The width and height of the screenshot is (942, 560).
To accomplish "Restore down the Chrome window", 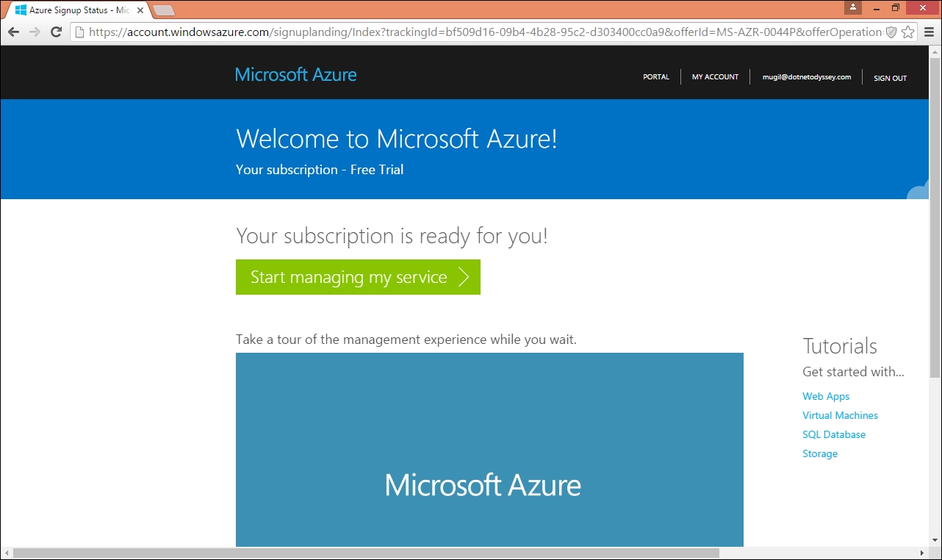I will (896, 7).
